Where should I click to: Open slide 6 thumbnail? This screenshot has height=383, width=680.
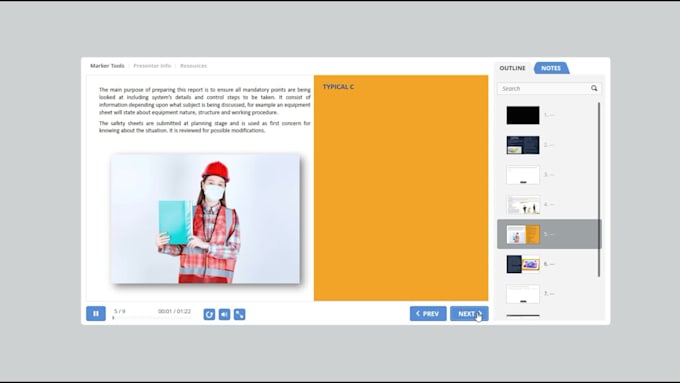523,264
